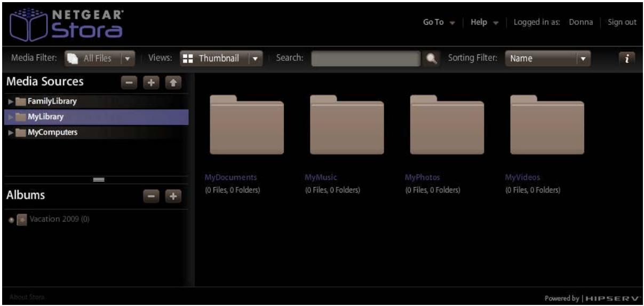This screenshot has height=306, width=644.
Task: Open the Go To menu
Action: 440,22
